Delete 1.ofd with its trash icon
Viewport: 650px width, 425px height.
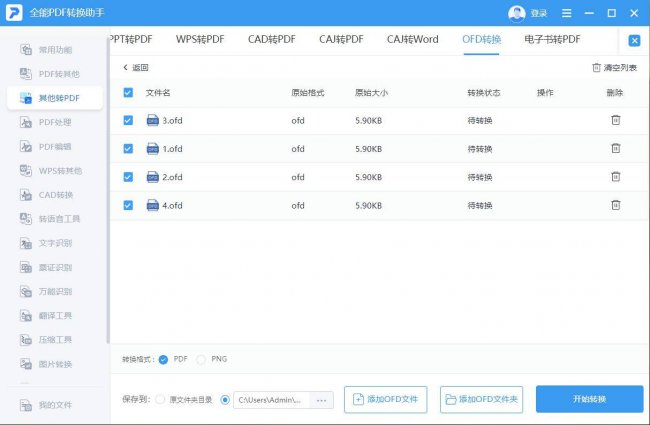[616, 148]
